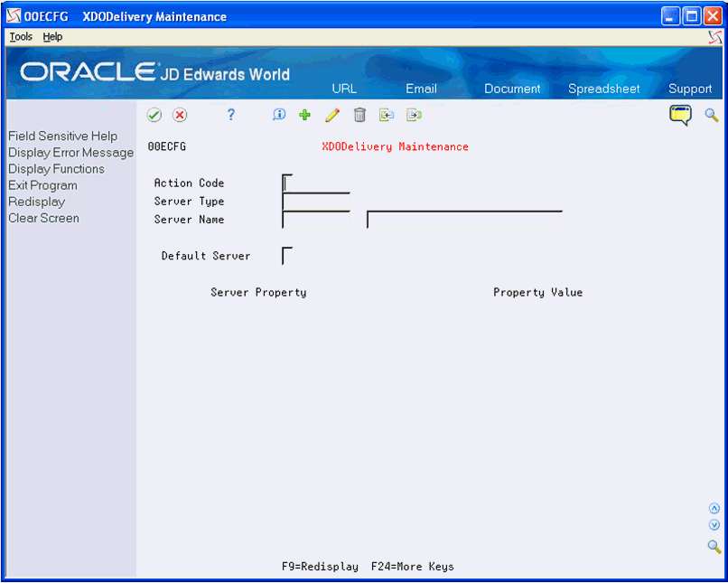
Task: Click the scroll down arrow icon
Action: (x=714, y=525)
